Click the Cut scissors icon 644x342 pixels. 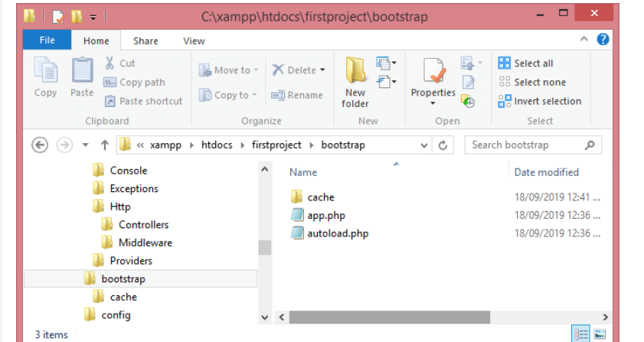(x=110, y=64)
